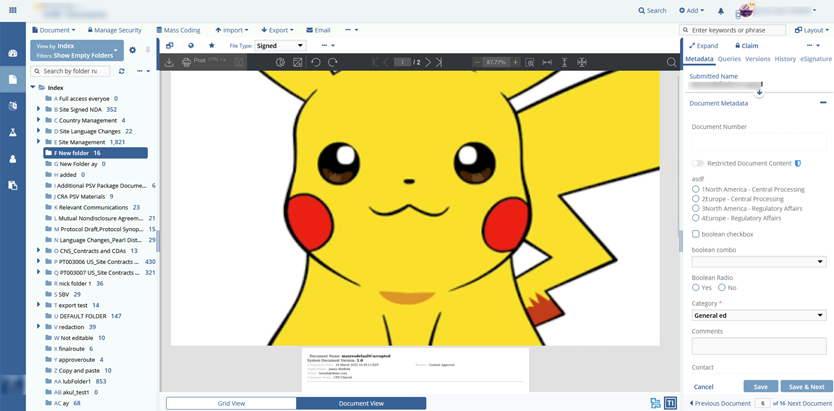834x411 pixels.
Task: Open folder view settings gear
Action: [x=132, y=49]
